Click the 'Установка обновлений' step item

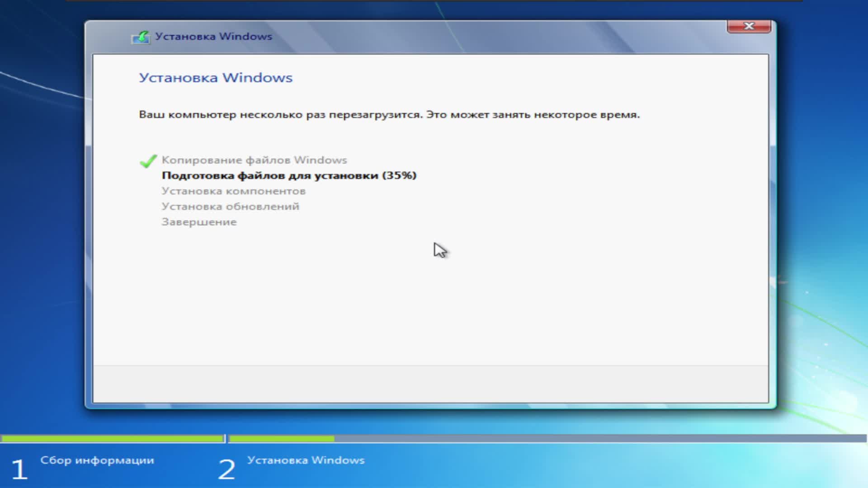pyautogui.click(x=230, y=206)
